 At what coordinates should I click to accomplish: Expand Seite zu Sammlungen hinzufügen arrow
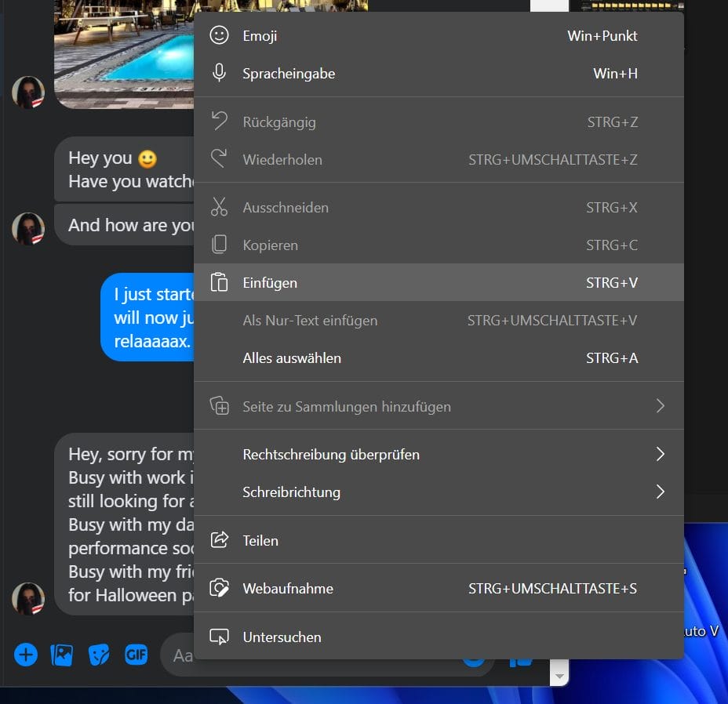[660, 406]
